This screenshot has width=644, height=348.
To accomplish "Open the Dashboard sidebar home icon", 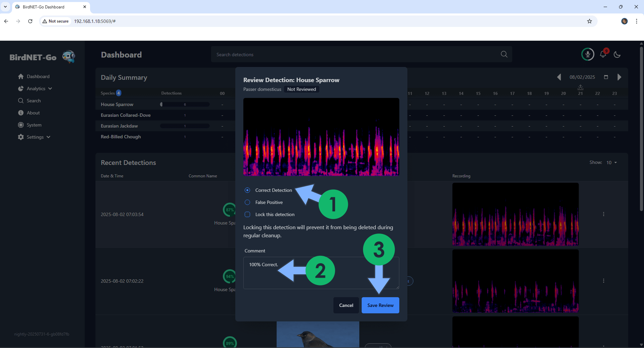I will [21, 76].
